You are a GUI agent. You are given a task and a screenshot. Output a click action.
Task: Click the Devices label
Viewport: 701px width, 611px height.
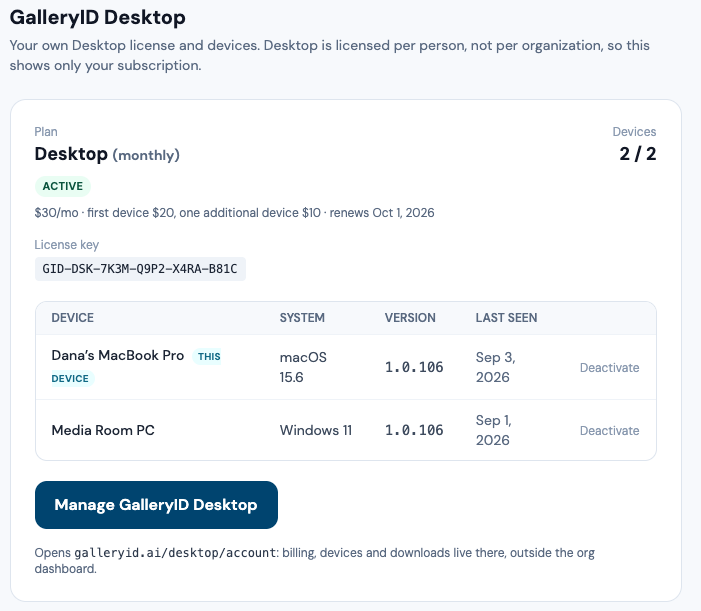(x=634, y=131)
